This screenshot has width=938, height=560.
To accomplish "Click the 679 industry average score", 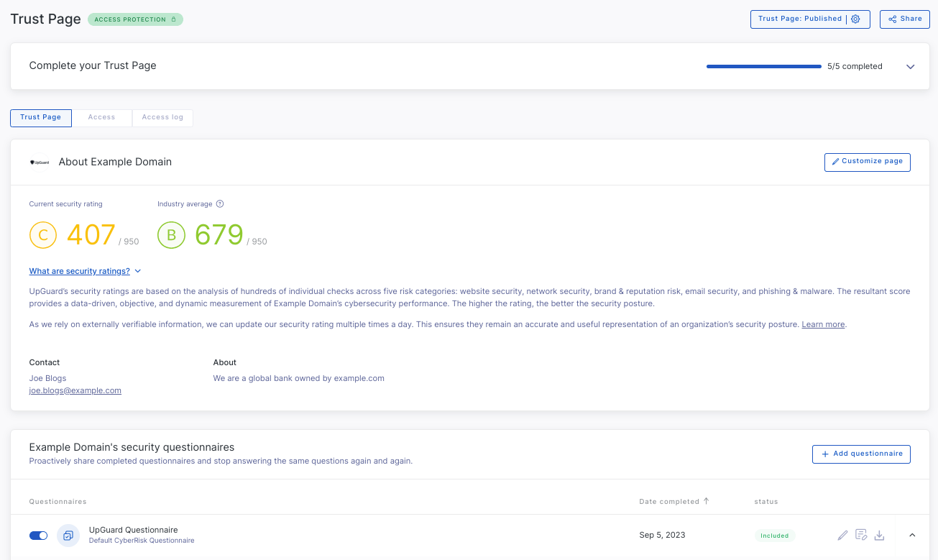I will [219, 235].
